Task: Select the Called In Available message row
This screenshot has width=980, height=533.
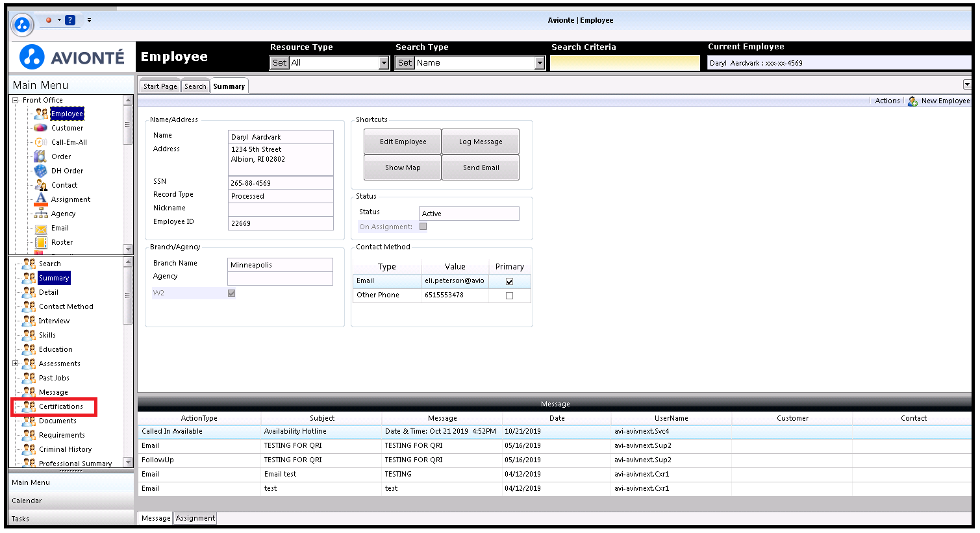Action: coord(555,431)
